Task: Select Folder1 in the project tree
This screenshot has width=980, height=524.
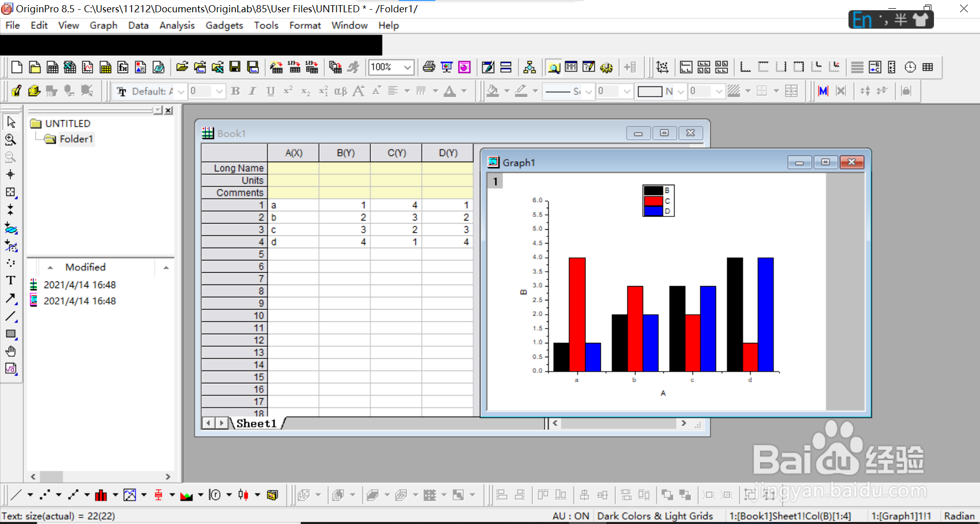Action: tap(76, 139)
